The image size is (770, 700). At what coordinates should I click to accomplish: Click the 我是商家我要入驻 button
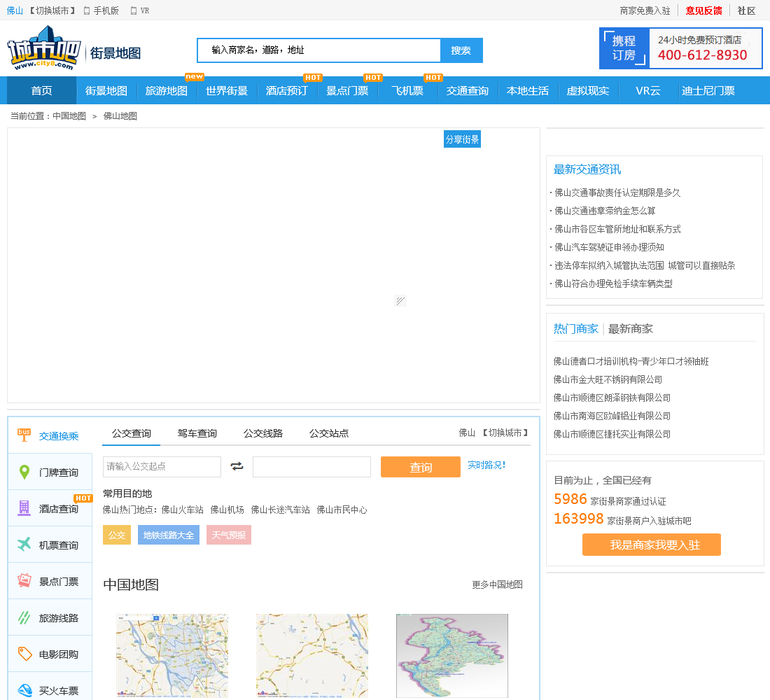click(x=652, y=545)
